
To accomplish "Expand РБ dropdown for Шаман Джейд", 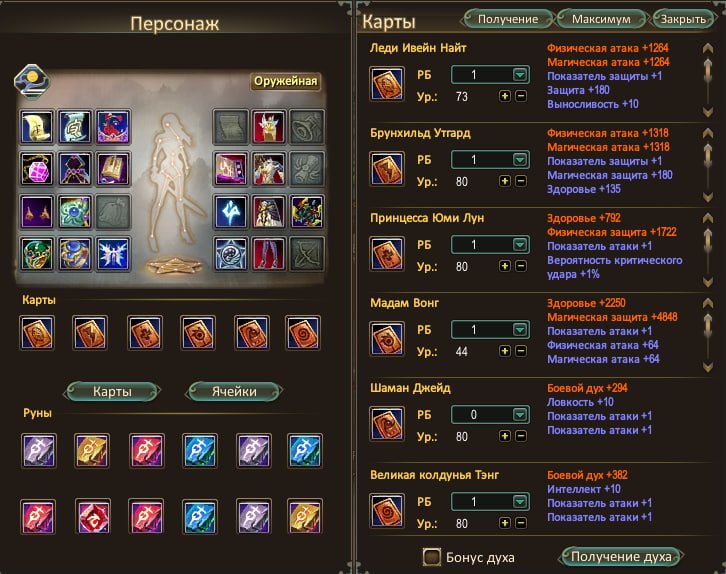I will (x=520, y=414).
